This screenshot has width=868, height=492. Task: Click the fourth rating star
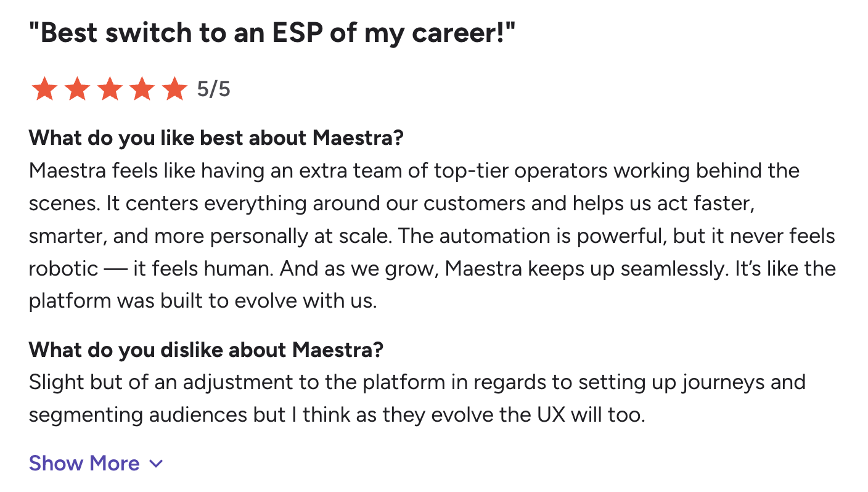pyautogui.click(x=142, y=89)
